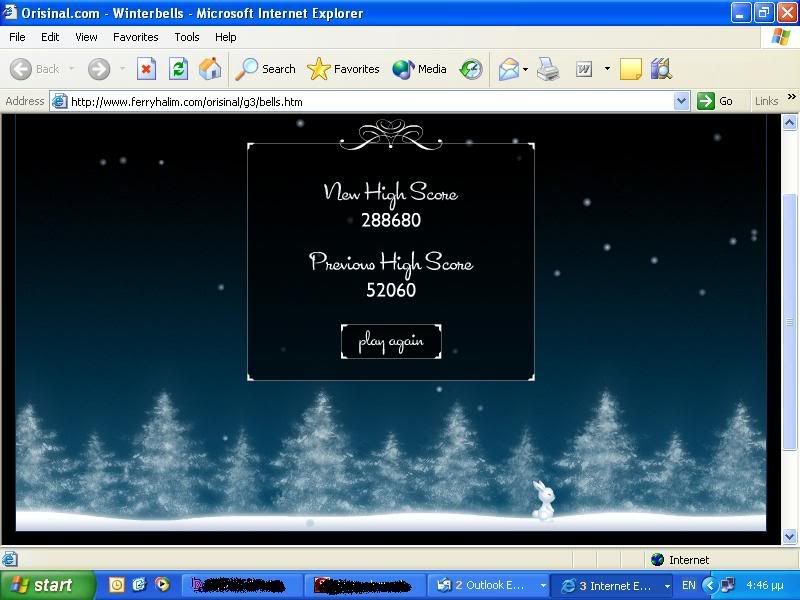Click the Back navigation arrow icon
Viewport: 800px width, 600px height.
21,69
